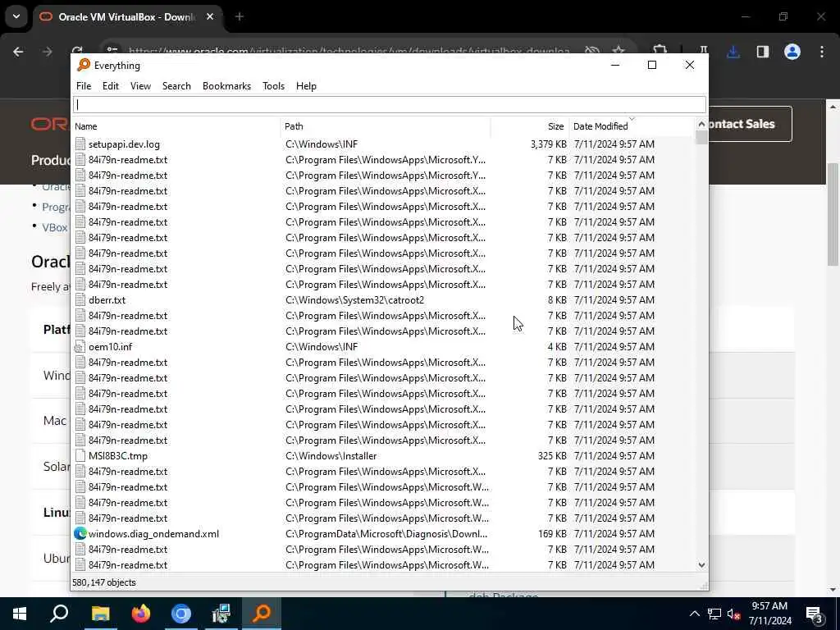The width and height of the screenshot is (840, 630).
Task: Open the notification center icon
Action: coord(815,614)
